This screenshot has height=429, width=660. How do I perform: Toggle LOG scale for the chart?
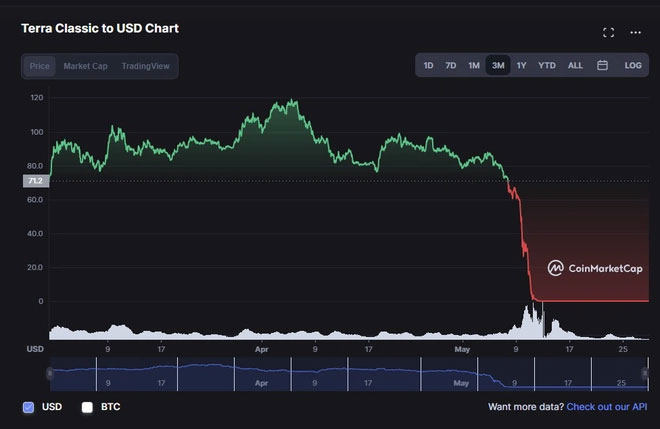pos(633,65)
